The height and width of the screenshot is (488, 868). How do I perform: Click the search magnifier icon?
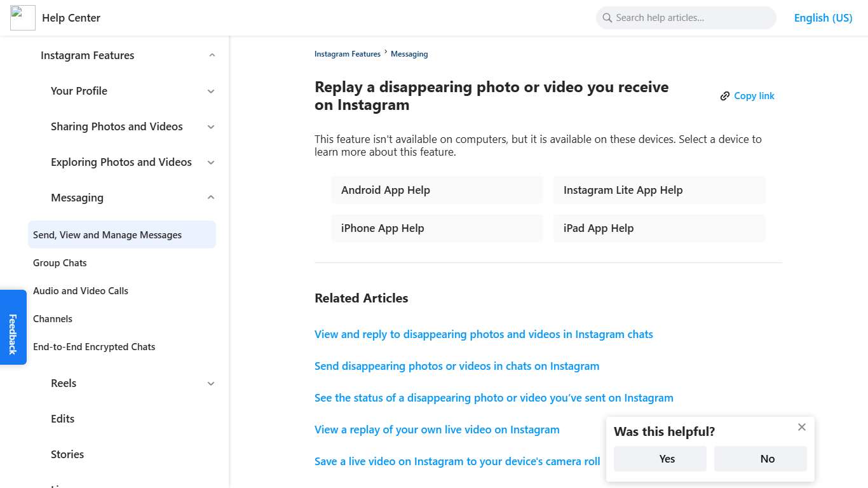607,18
